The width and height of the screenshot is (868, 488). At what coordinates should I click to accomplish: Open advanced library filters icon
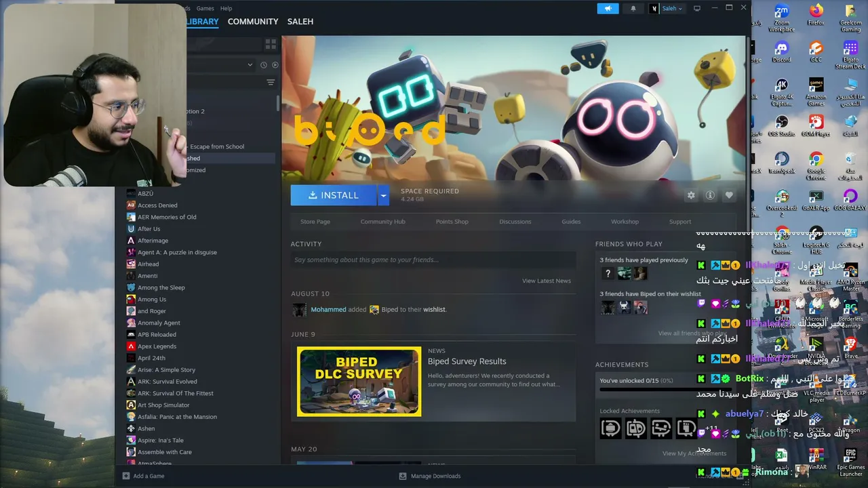click(271, 83)
